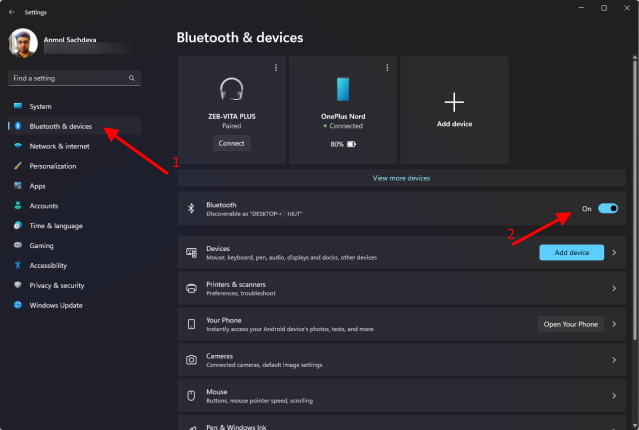
Task: Click the search magnifier icon
Action: (131, 77)
